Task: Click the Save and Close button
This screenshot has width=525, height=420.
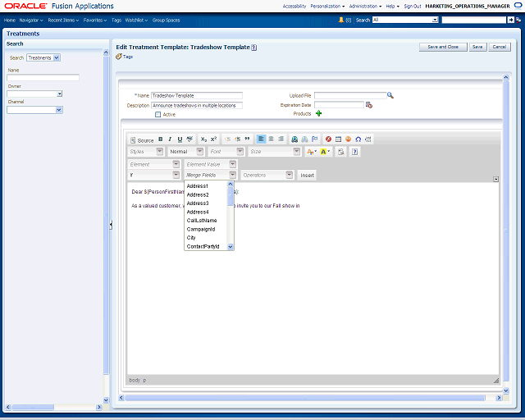Action: [443, 47]
